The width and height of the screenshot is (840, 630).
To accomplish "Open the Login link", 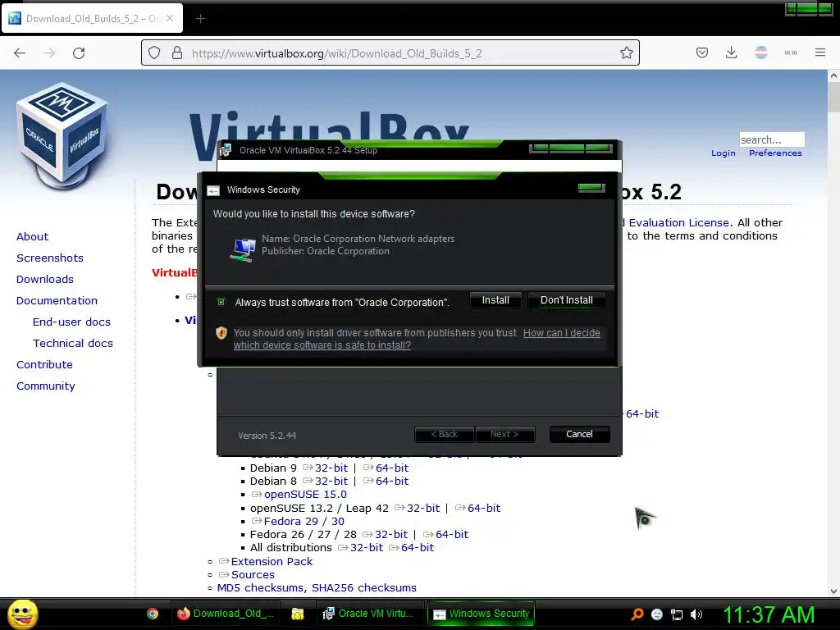I will click(723, 153).
